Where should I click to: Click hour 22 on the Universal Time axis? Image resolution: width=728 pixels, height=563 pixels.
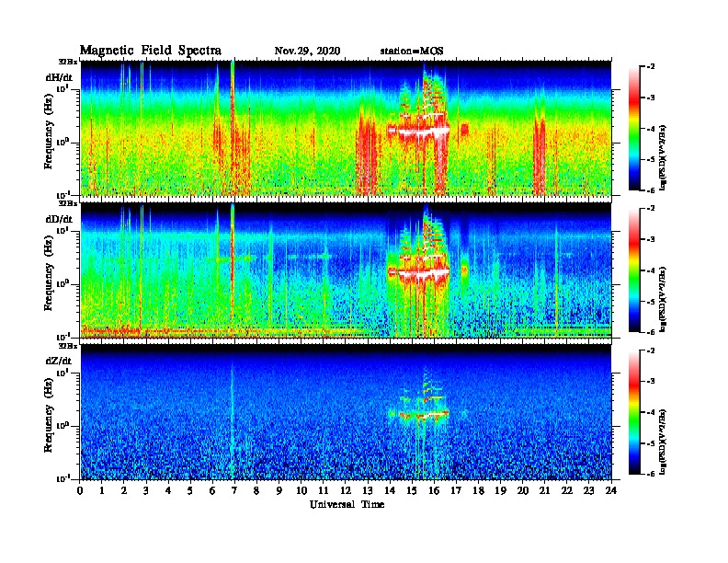coord(567,491)
